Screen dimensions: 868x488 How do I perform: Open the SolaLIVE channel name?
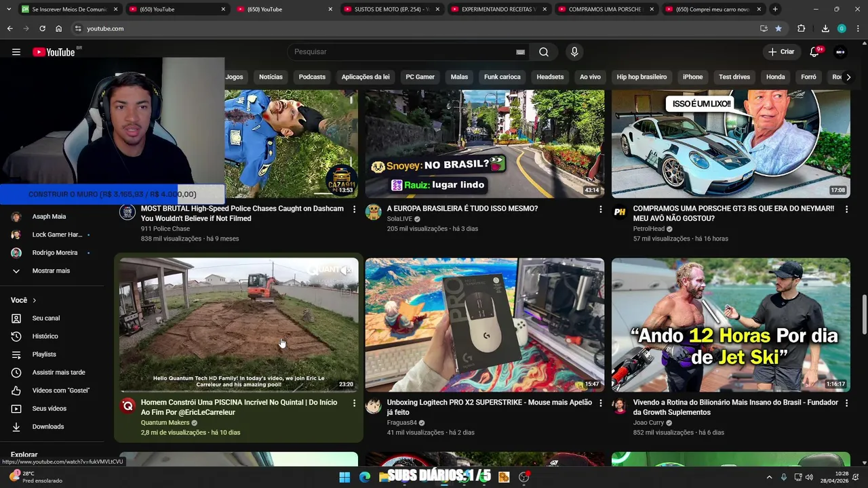point(399,220)
